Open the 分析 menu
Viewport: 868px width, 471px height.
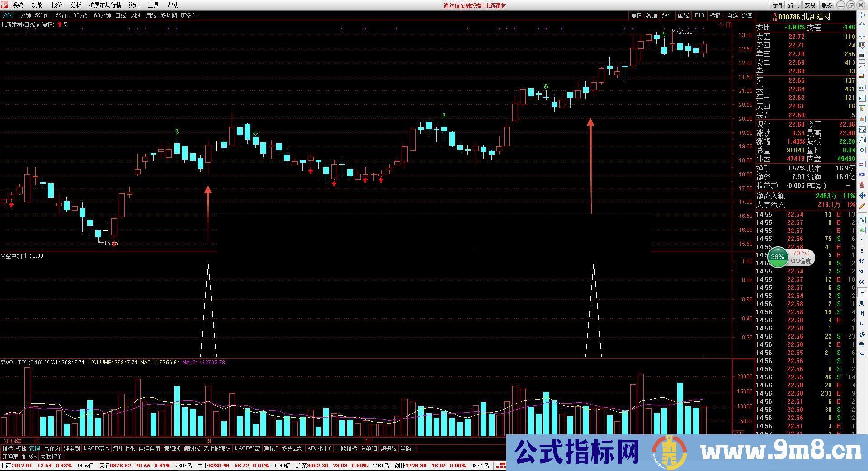[x=76, y=5]
